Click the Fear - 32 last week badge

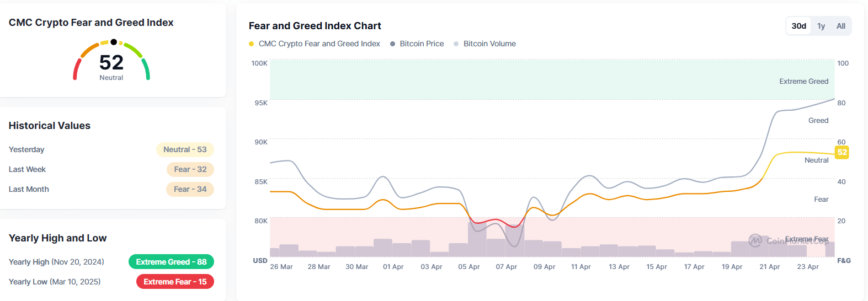(x=190, y=169)
